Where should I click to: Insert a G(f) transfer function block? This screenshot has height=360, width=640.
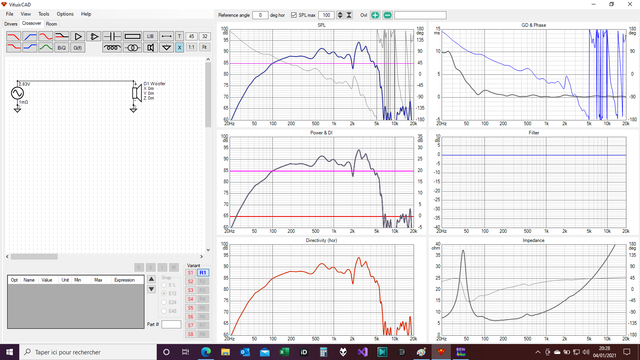[x=78, y=47]
